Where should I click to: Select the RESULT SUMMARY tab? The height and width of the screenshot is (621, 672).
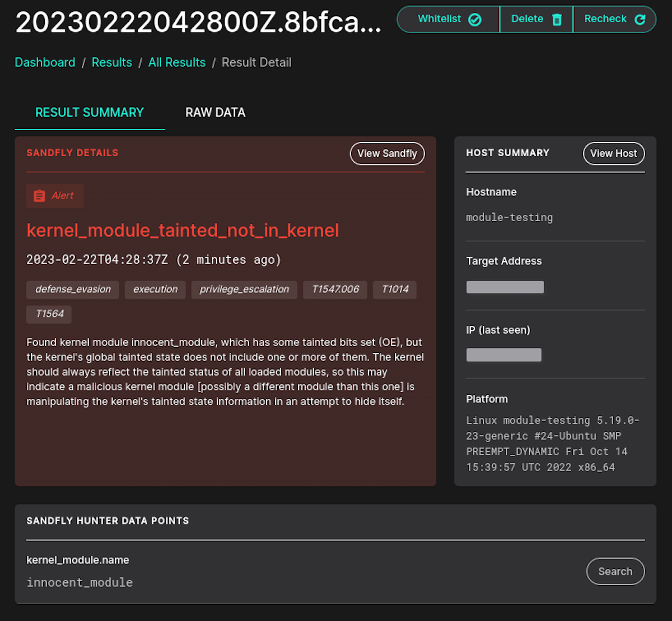pos(89,113)
